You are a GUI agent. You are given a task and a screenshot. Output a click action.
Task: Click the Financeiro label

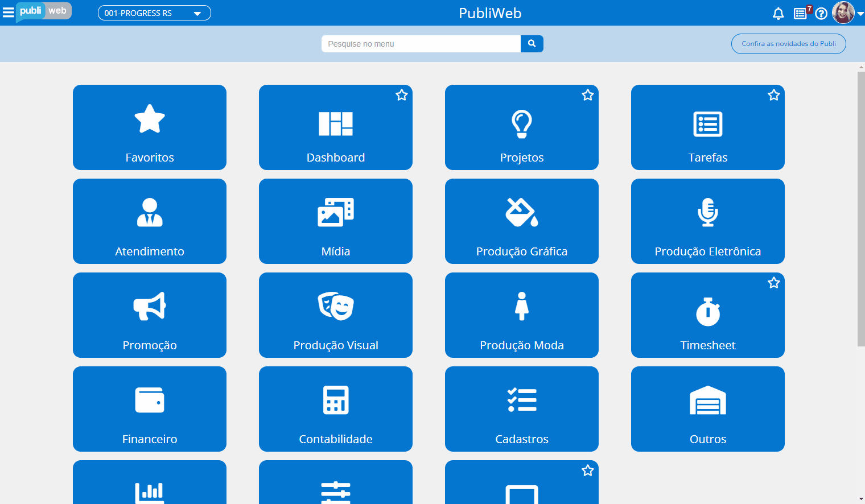(150, 439)
